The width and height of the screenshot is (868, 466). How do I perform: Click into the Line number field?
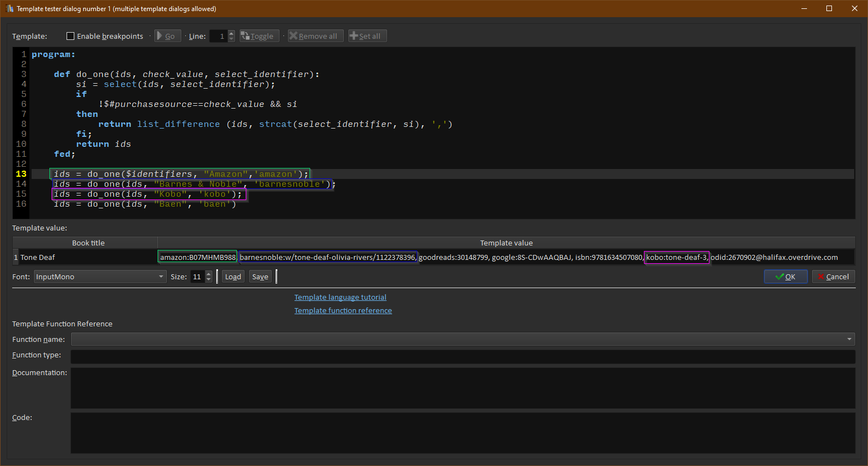pyautogui.click(x=218, y=36)
